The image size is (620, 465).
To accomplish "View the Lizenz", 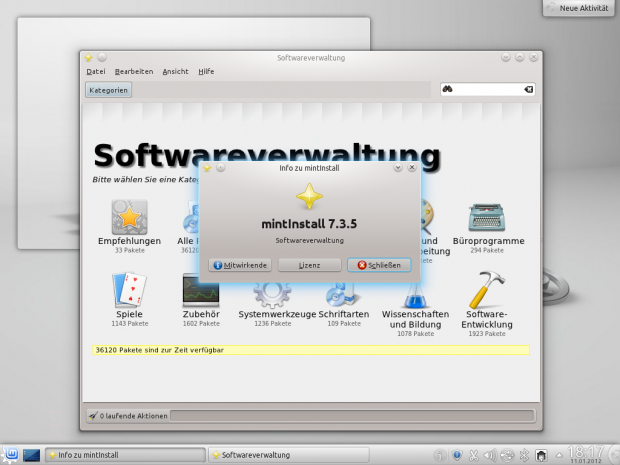I will pyautogui.click(x=309, y=265).
